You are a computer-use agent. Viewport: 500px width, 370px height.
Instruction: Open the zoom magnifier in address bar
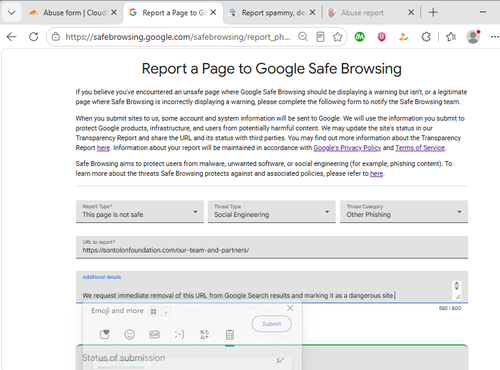(303, 37)
